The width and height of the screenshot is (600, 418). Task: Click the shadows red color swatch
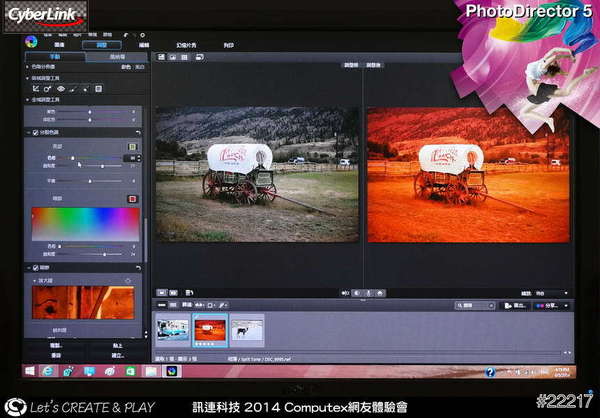point(131,198)
